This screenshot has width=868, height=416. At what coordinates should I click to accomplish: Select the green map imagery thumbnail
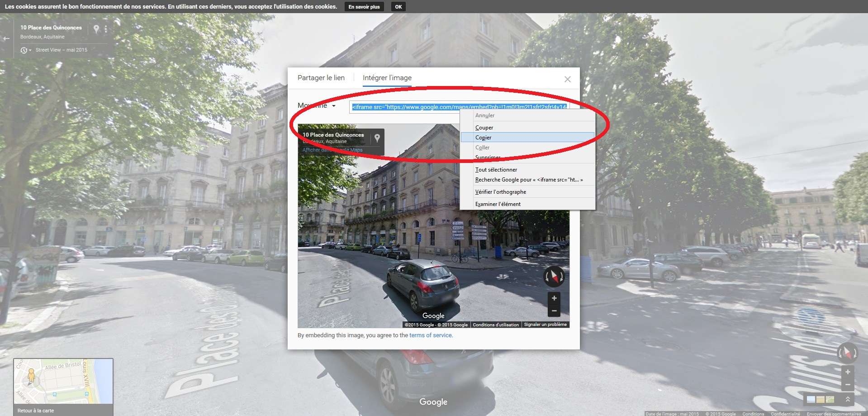click(x=830, y=399)
